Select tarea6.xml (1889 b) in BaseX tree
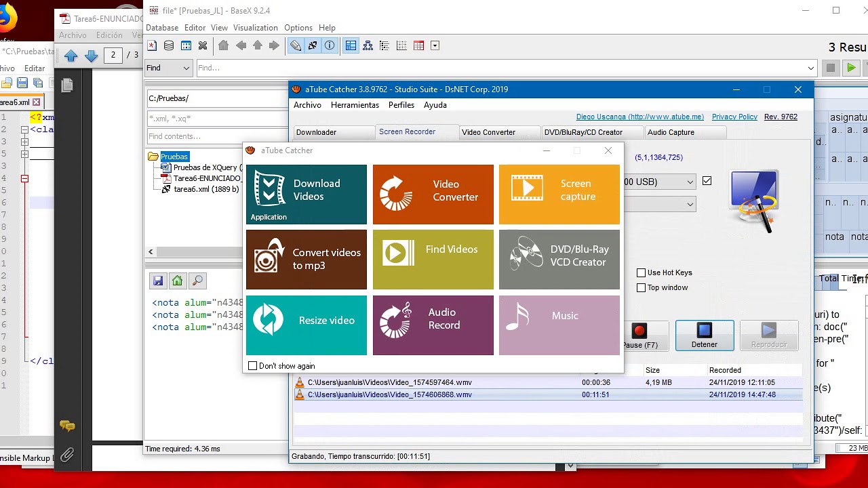 pos(206,189)
